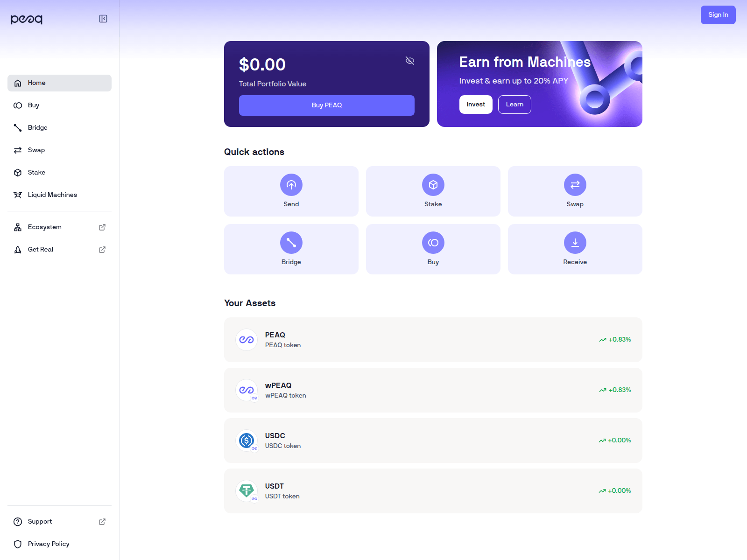Click the USDC token logo

tap(247, 441)
